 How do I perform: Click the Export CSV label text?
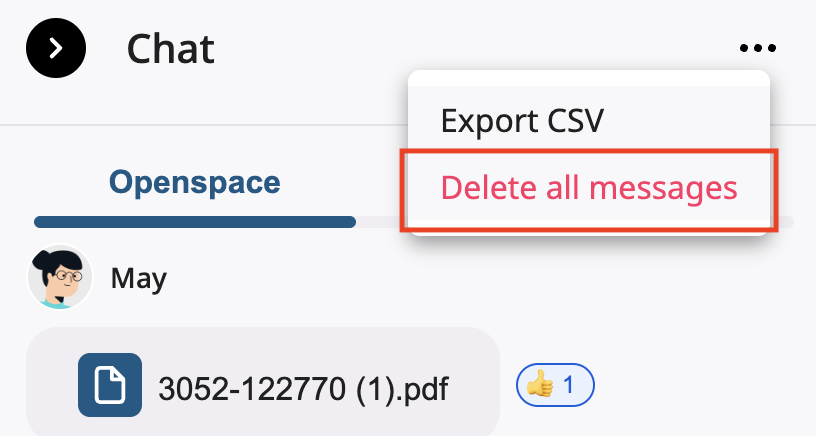pos(522,121)
